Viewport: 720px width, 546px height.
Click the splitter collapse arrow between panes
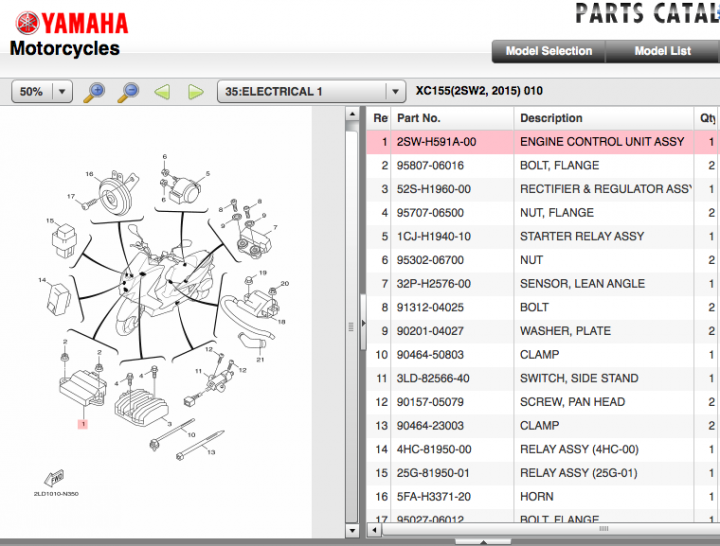pyautogui.click(x=363, y=323)
